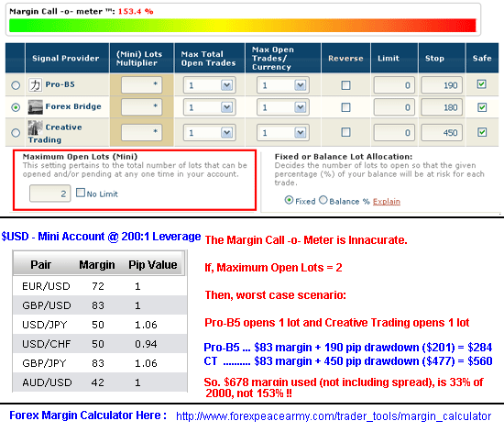Click the Margin Call-o-meter gradient bar

click(x=243, y=26)
